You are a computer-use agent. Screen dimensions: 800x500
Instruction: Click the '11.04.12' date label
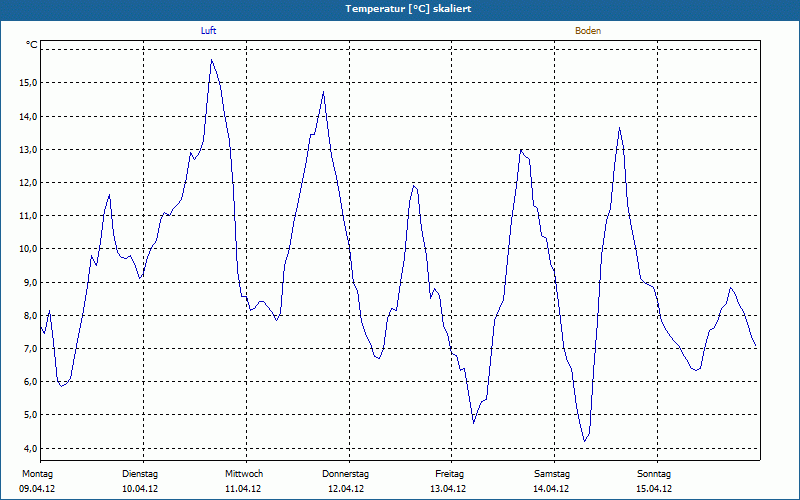[243, 489]
